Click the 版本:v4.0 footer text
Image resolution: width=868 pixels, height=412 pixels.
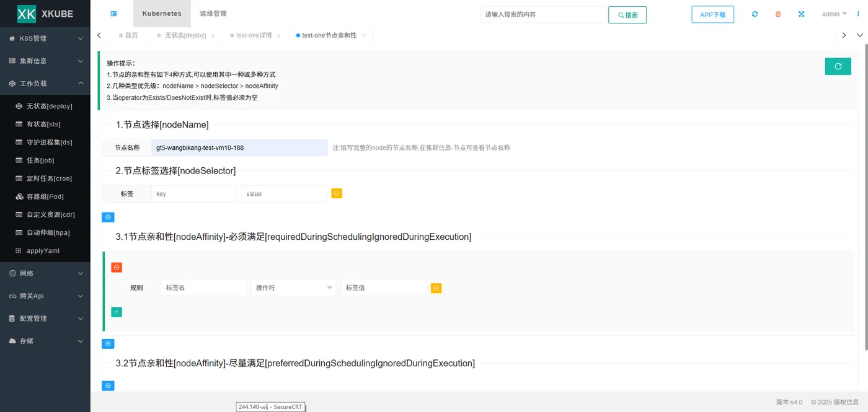789,402
